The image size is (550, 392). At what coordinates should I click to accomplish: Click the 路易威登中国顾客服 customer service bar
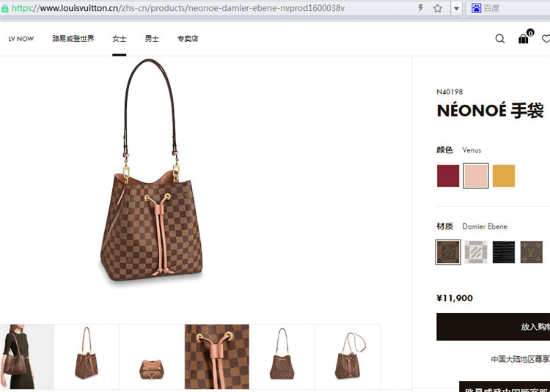[505, 387]
